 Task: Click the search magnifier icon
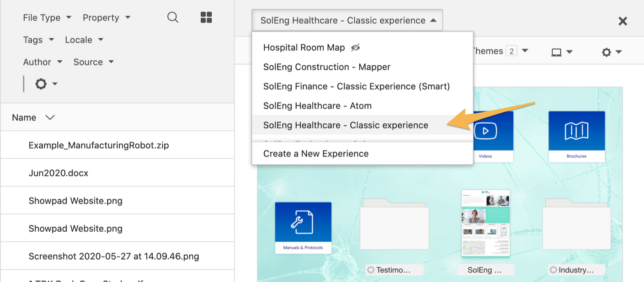coord(173,18)
